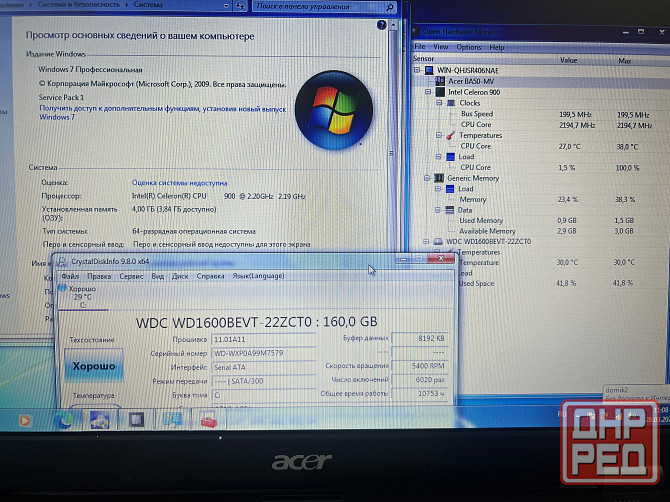Click the Intel Celeron 900 processor icon
Screen dimensions: 670x502
tap(438, 92)
